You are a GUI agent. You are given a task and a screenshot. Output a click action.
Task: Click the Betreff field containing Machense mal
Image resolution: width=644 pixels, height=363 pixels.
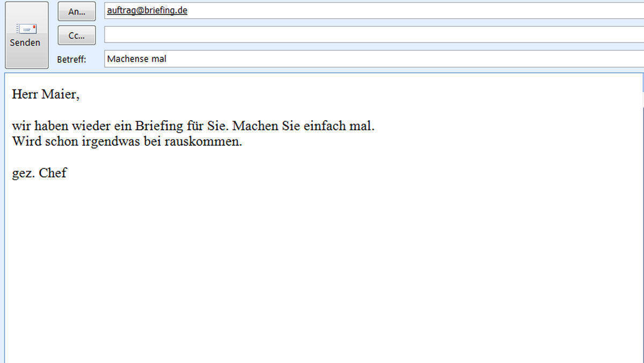tap(374, 59)
